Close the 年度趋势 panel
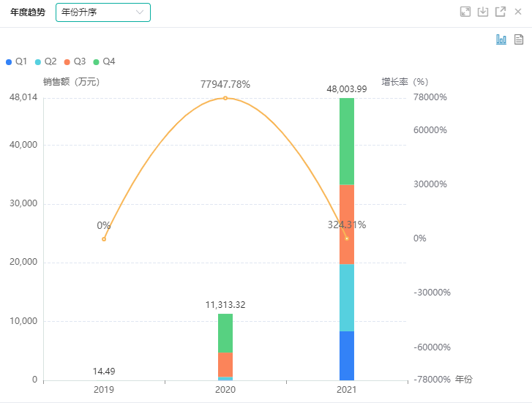The width and height of the screenshot is (532, 403). point(518,12)
